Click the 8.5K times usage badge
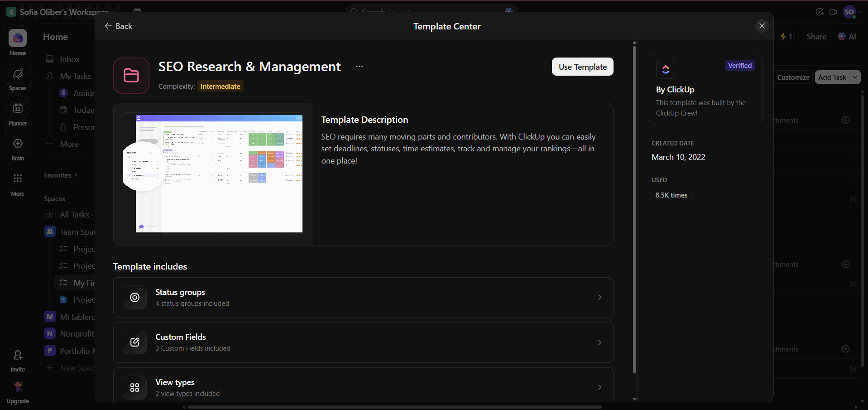This screenshot has width=868, height=410. coord(671,195)
